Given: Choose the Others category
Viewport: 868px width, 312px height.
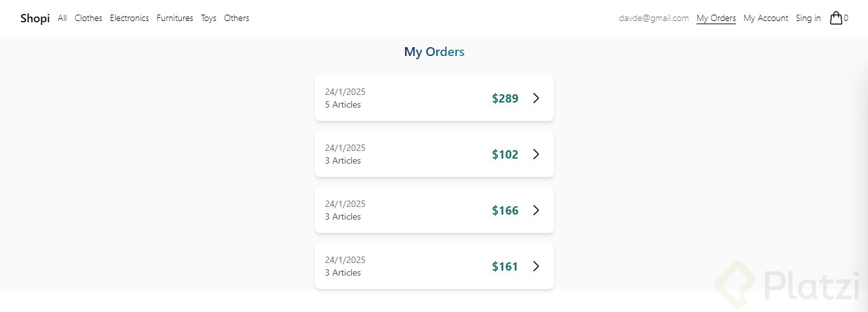Looking at the screenshot, I should pos(237,18).
